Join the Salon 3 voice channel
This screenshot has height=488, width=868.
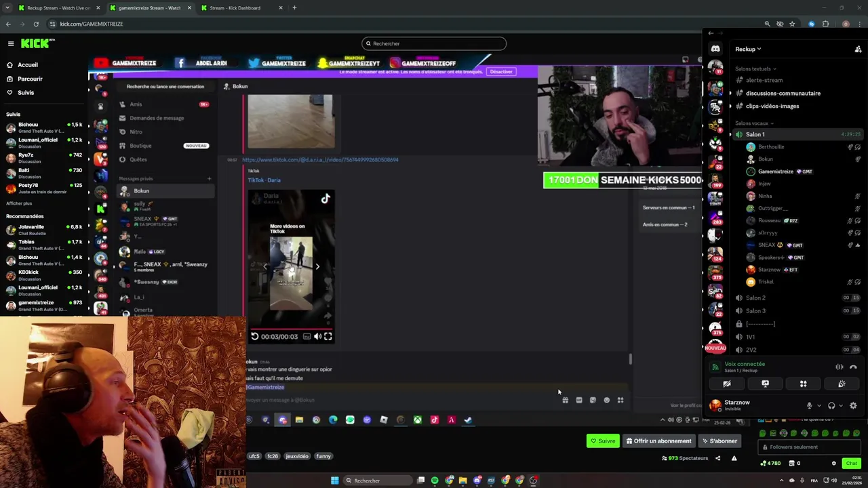tap(755, 310)
